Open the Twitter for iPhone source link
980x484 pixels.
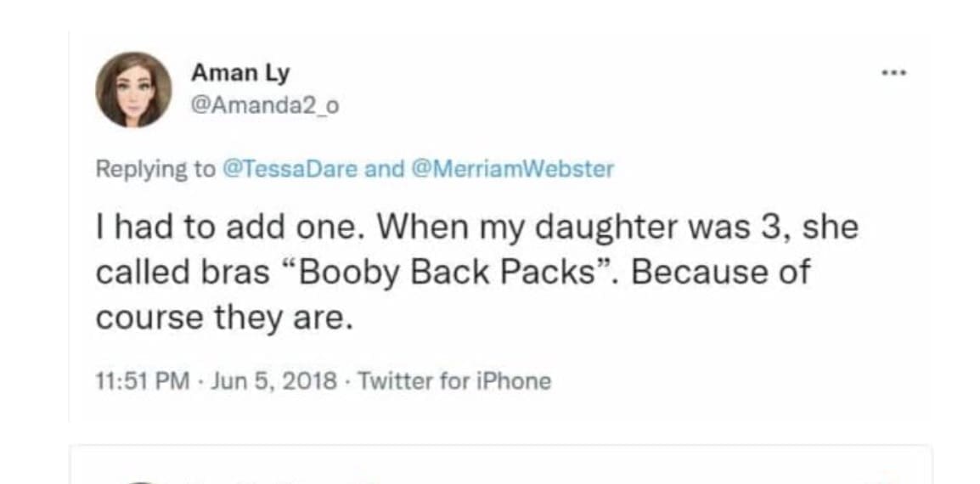click(x=454, y=381)
